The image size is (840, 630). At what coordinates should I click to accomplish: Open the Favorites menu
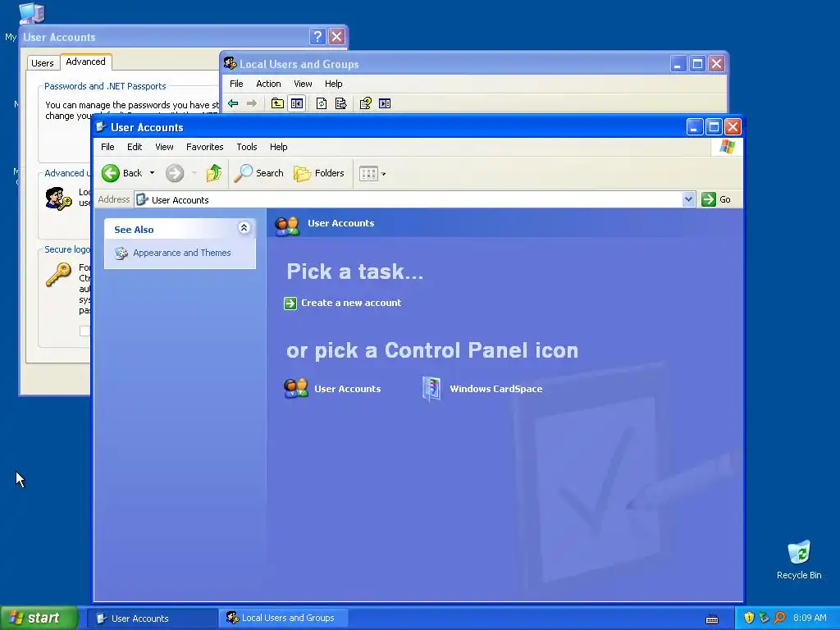204,147
